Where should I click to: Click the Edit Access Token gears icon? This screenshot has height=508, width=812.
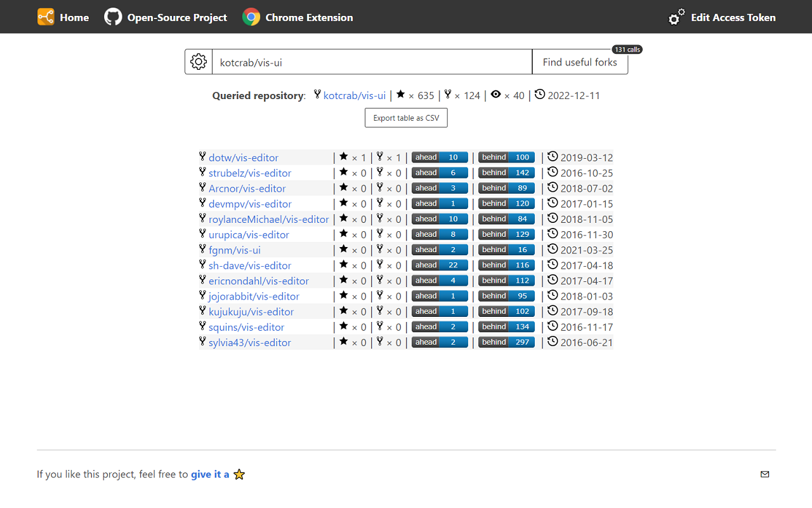pyautogui.click(x=677, y=17)
